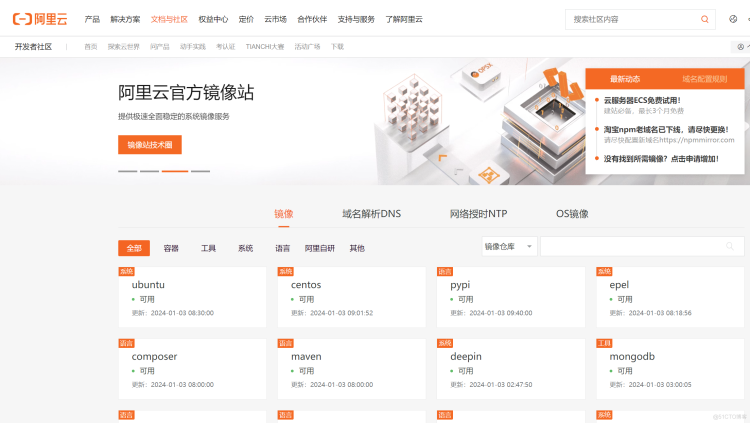Image resolution: width=750 pixels, height=423 pixels.
Task: Select the second banner carousel indicator
Action: [x=149, y=171]
